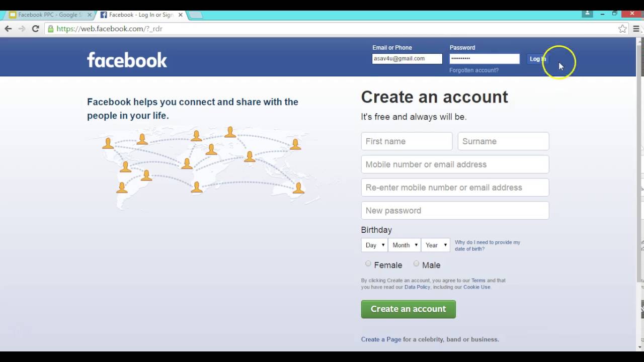Click the Log In button
The image size is (644, 362).
[538, 59]
